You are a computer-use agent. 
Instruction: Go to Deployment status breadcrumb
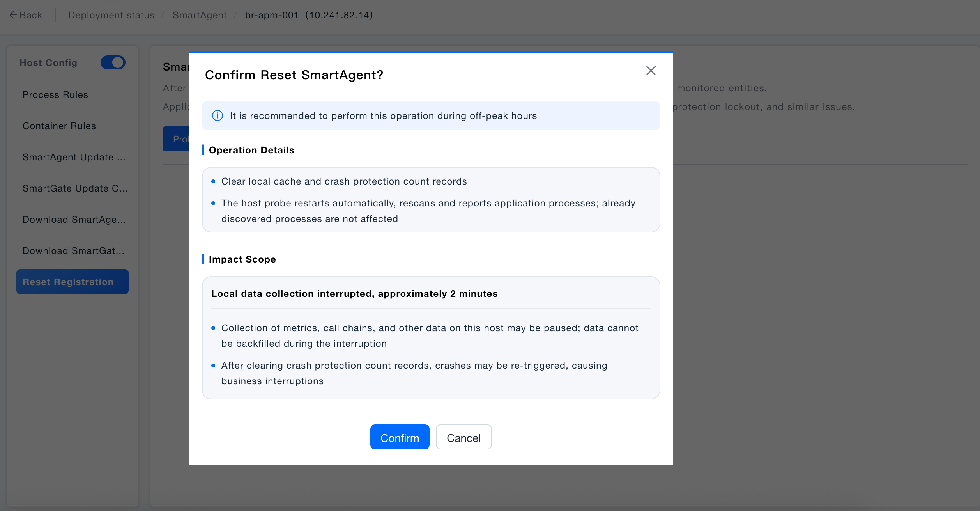coord(111,15)
